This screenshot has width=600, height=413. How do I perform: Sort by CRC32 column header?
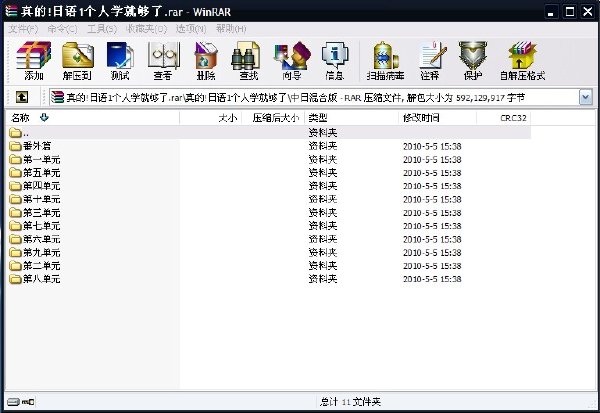[504, 118]
